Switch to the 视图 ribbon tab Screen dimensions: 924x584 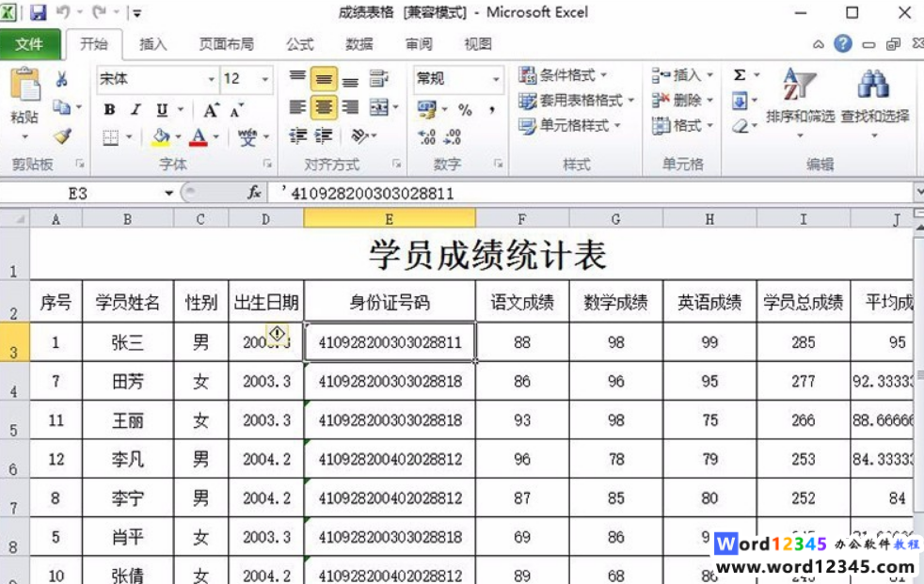pyautogui.click(x=478, y=44)
